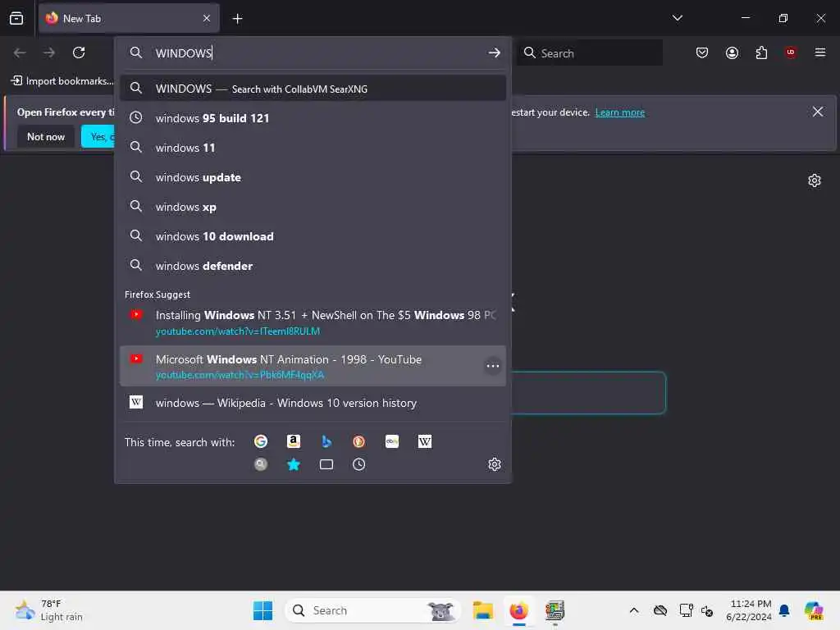Open the Windows Start menu
This screenshot has width=840, height=630.
pyautogui.click(x=262, y=610)
